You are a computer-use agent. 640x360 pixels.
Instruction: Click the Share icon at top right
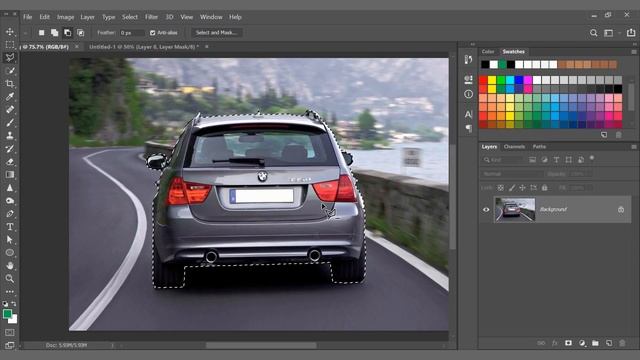pos(631,33)
